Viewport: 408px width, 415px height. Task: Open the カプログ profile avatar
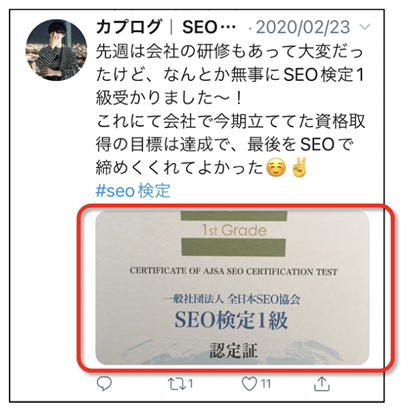click(x=56, y=50)
